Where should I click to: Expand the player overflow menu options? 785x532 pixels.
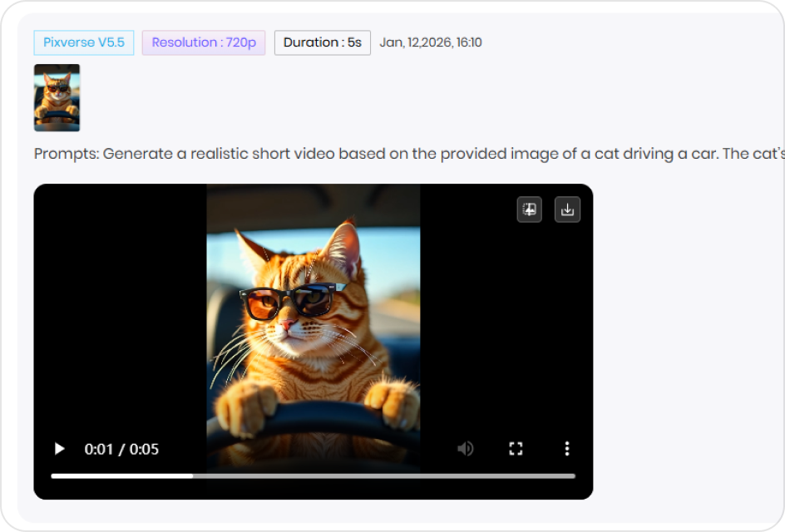point(566,449)
